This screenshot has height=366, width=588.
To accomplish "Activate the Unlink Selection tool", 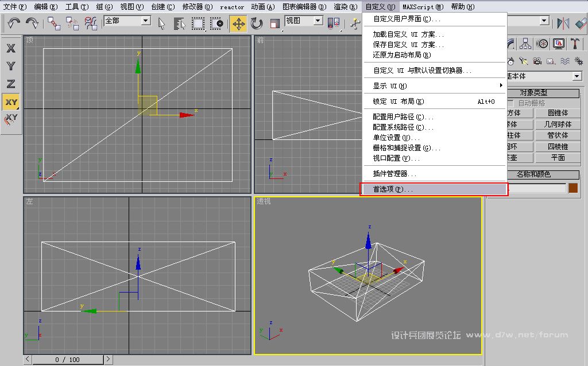I will (72, 23).
